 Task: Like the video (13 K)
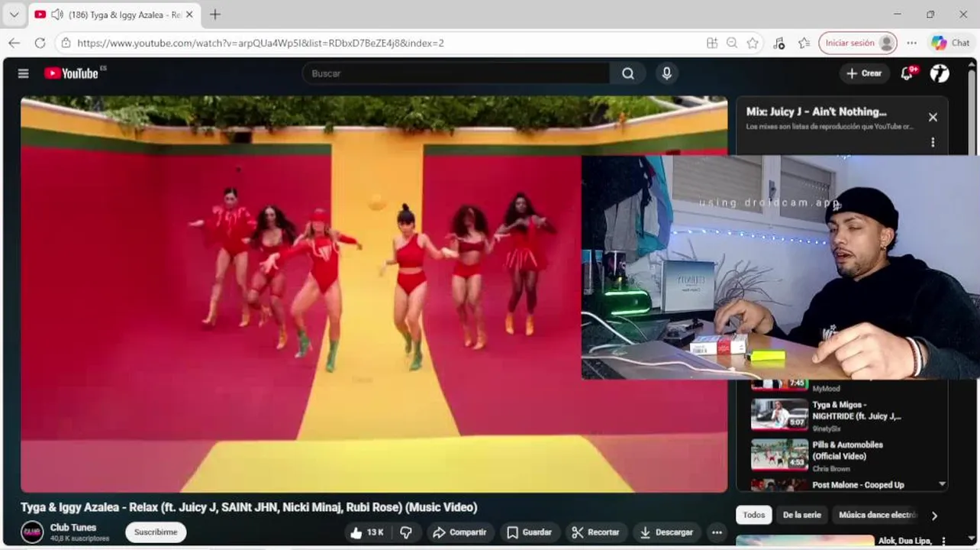(x=367, y=532)
